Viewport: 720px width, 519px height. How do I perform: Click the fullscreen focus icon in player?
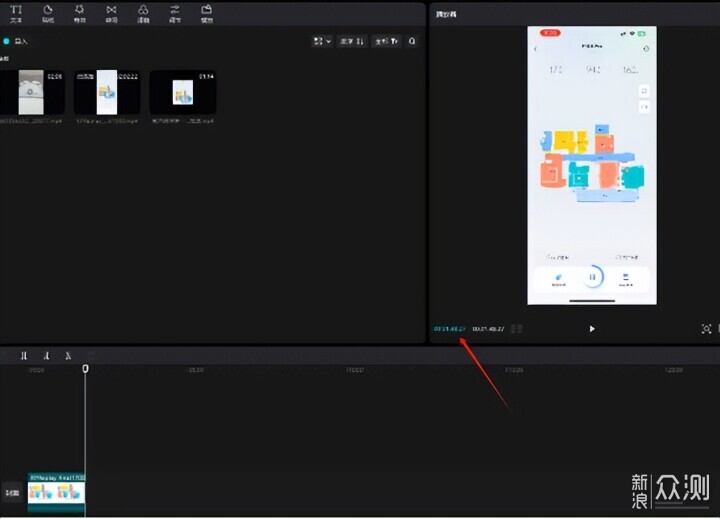tap(706, 329)
